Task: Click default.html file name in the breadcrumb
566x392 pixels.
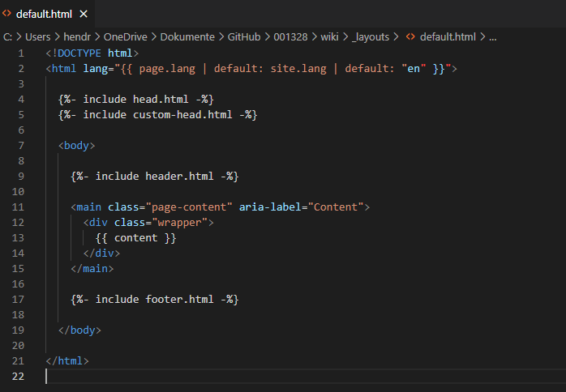Action: coord(448,36)
